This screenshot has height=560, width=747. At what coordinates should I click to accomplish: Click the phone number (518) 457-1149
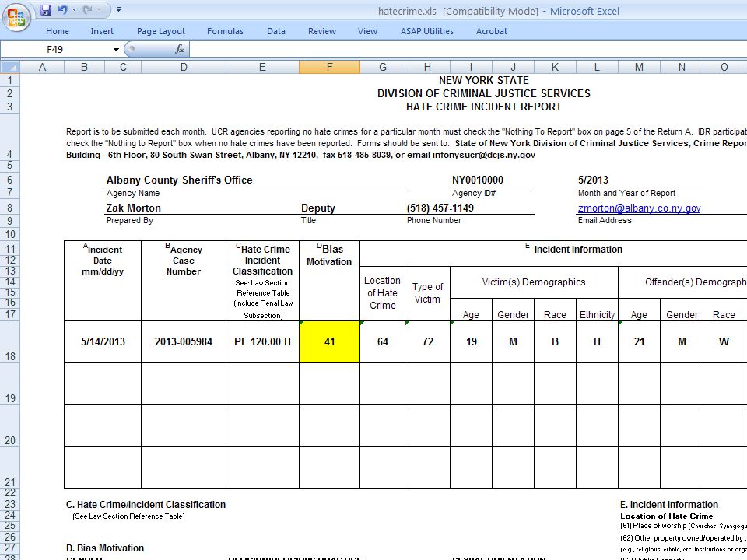tap(440, 208)
